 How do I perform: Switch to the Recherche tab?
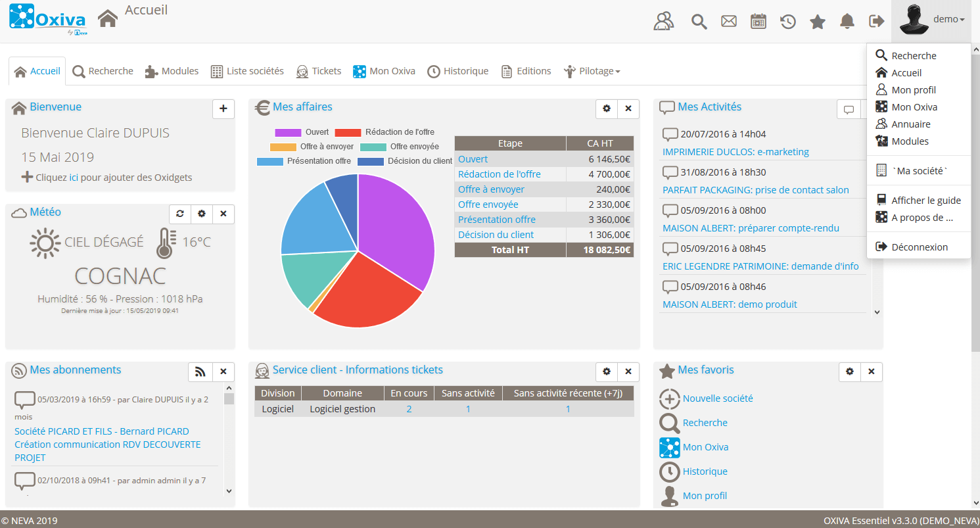(103, 71)
